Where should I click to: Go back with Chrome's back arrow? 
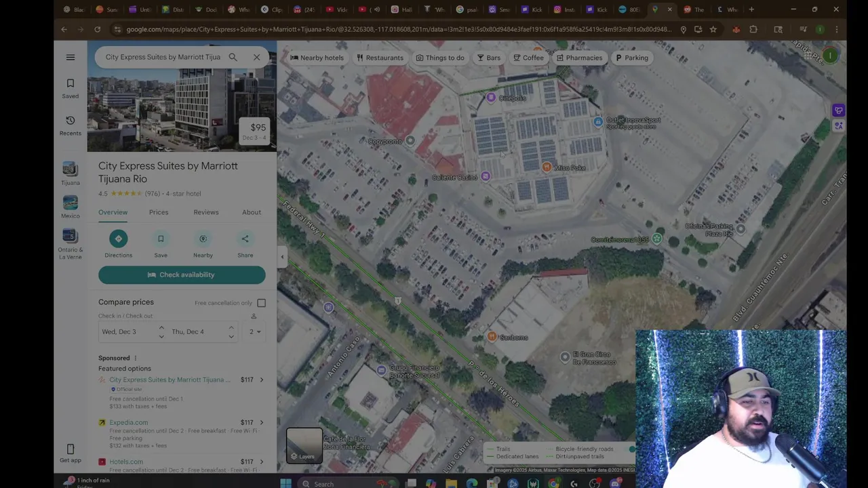64,29
